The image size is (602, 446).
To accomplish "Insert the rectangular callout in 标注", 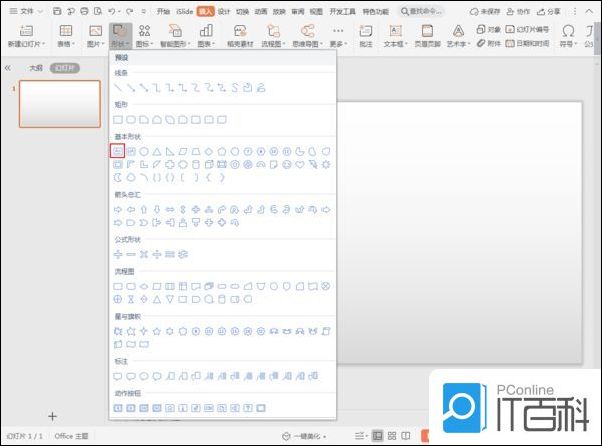I will (118, 376).
